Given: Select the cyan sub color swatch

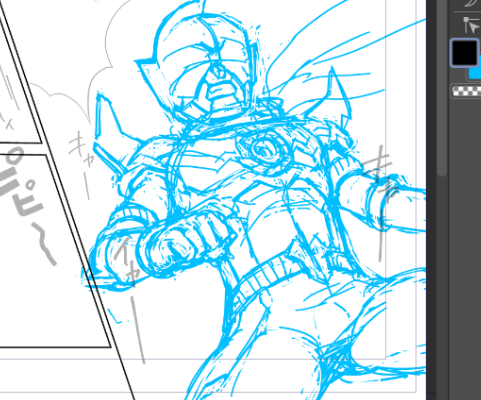Looking at the screenshot, I should coord(475,73).
